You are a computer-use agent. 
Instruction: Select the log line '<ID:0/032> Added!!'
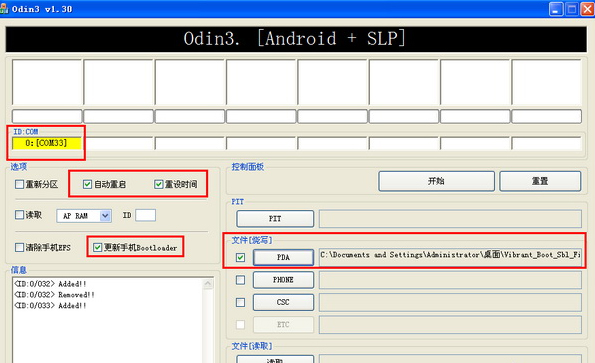coord(50,284)
